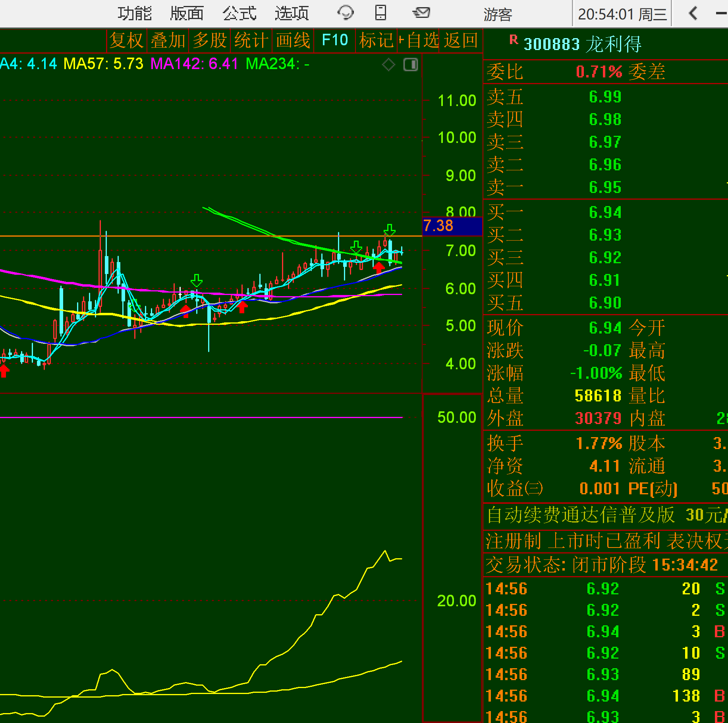Click the 交易状态: 闭市阶段 15:34:42 status line
728x723 pixels.
tap(602, 565)
